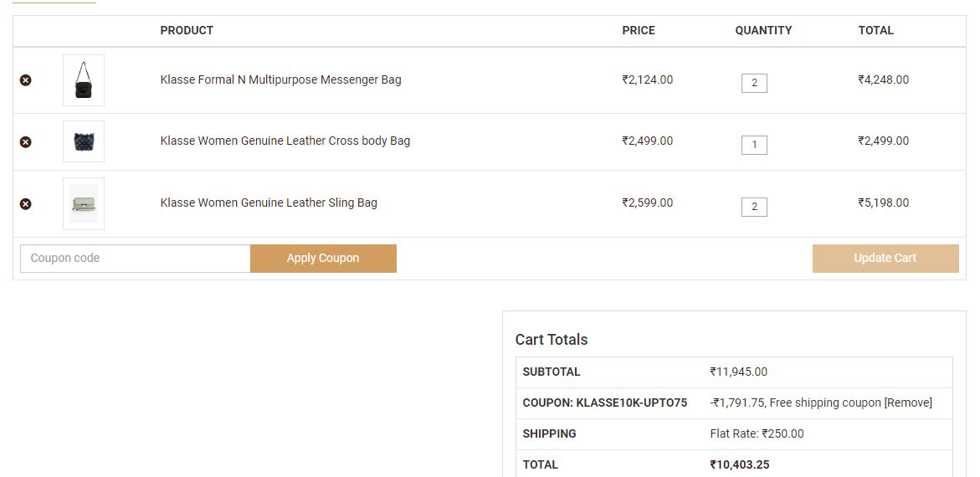Viewport: 980px width, 477px height.
Task: Click the Update Cart button
Action: click(885, 259)
